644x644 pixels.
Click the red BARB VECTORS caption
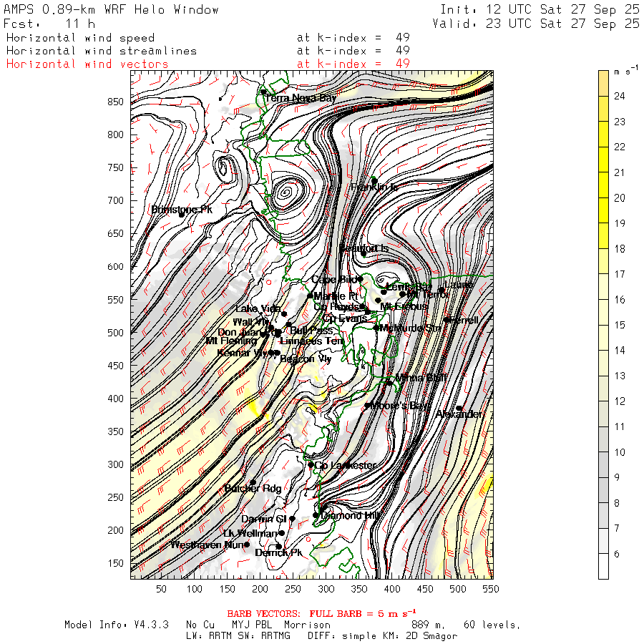321,613
